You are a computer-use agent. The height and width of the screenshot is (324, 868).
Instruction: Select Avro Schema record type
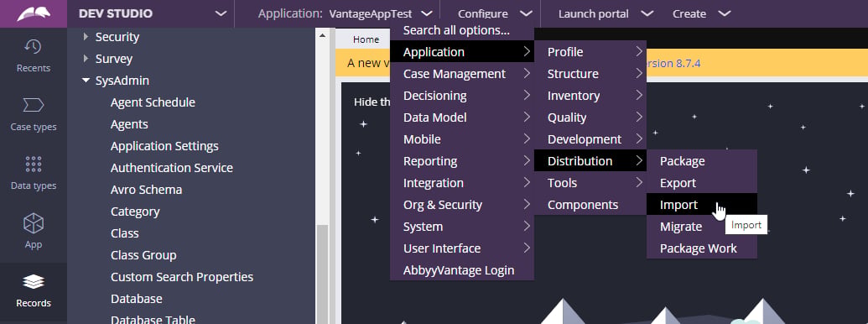coord(146,190)
